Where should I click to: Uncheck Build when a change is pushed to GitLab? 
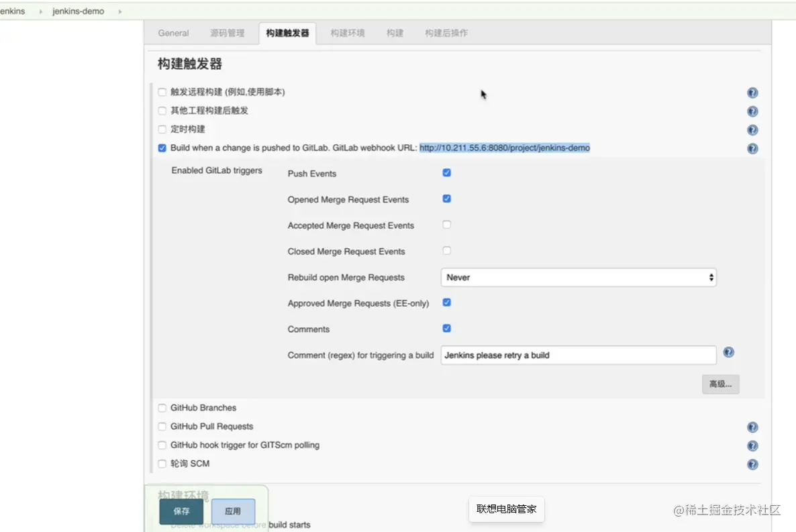click(x=162, y=148)
